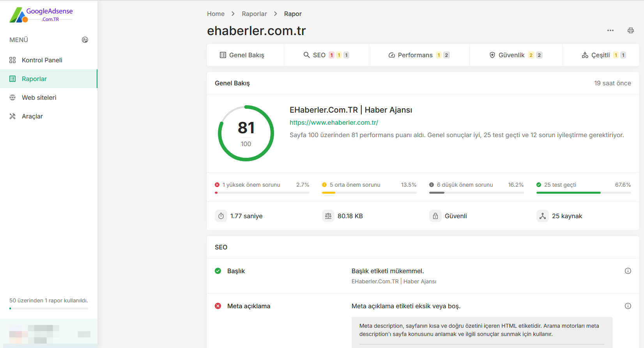Click the SEO magnifier icon
The width and height of the screenshot is (644, 348).
tap(307, 55)
